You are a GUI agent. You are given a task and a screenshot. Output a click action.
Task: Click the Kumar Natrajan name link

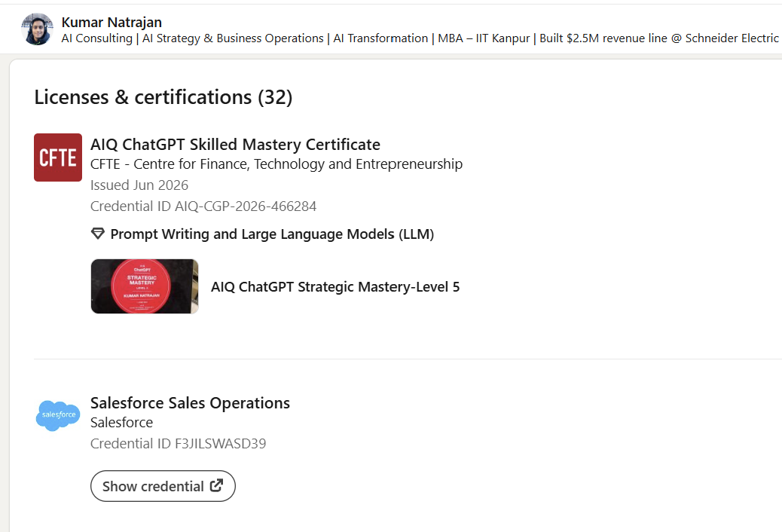point(111,23)
